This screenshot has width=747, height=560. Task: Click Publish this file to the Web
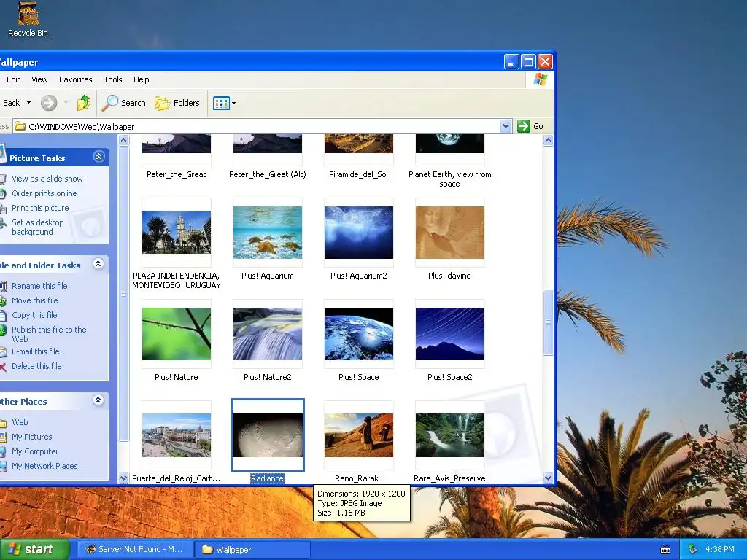pos(49,334)
